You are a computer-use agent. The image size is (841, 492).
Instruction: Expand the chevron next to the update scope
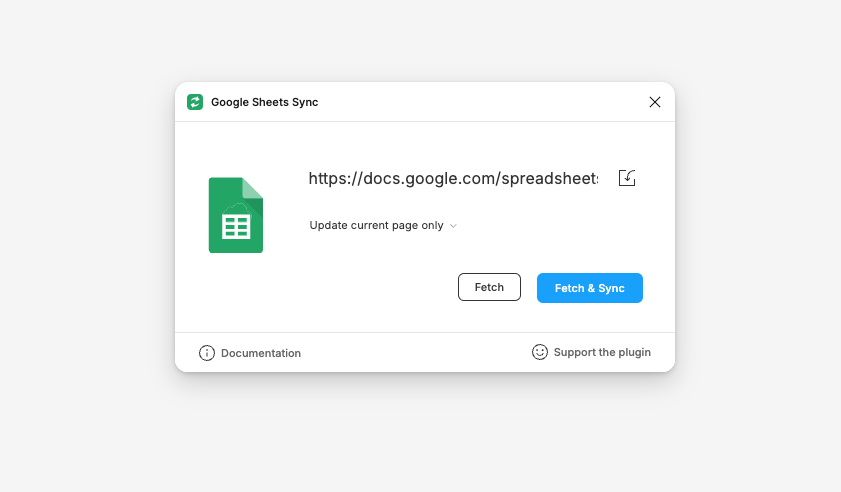point(453,226)
